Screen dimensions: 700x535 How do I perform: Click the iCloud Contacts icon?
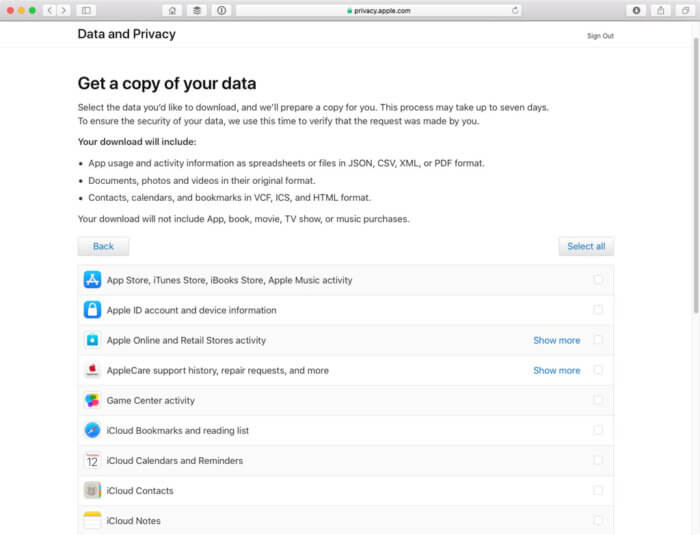point(92,490)
